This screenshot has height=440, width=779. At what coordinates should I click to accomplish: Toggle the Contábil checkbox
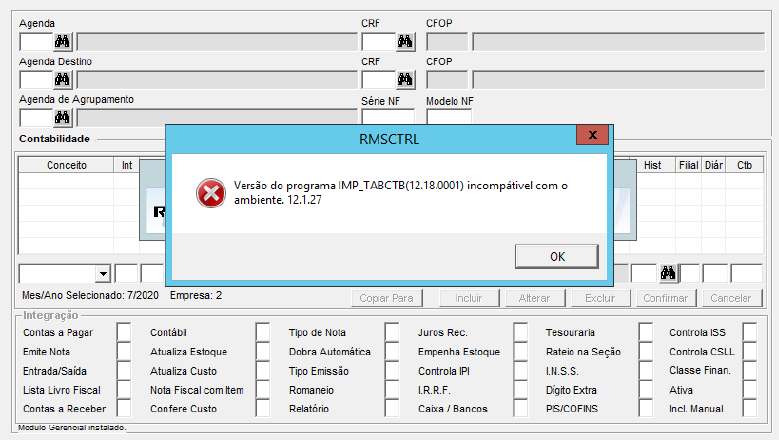click(x=263, y=332)
